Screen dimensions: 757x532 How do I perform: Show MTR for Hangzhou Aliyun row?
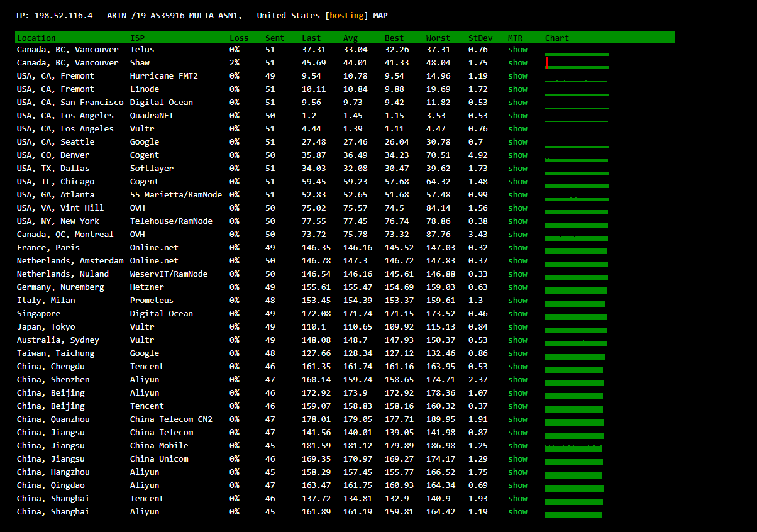pyautogui.click(x=517, y=472)
